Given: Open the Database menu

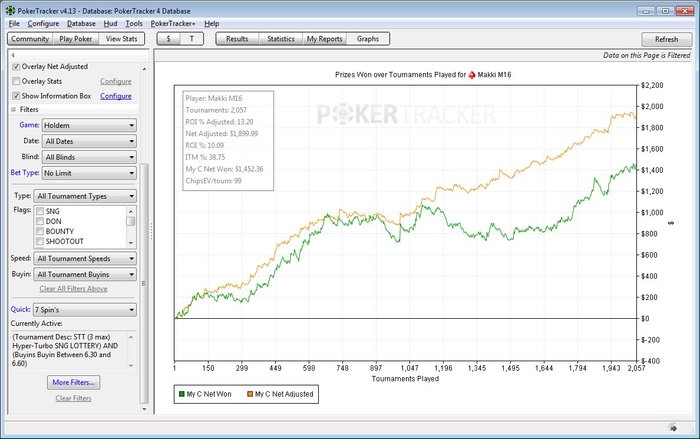Looking at the screenshot, I should click(x=81, y=24).
